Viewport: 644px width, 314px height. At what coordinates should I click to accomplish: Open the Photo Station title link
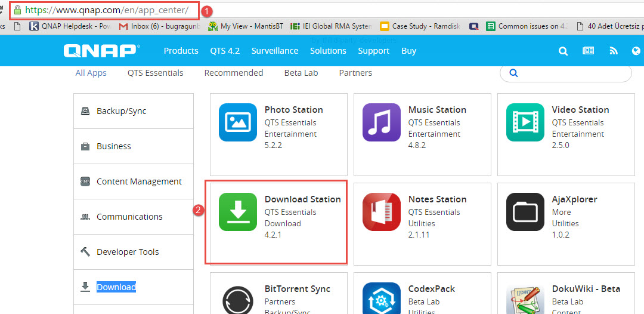coord(293,110)
